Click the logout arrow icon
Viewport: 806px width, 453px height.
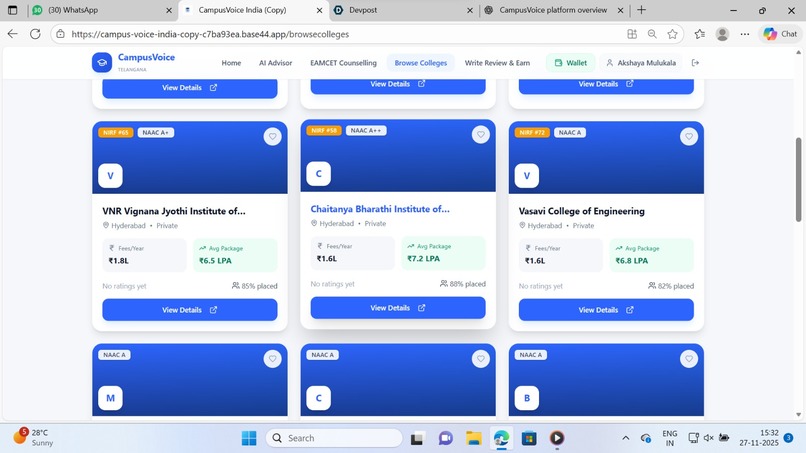click(695, 63)
